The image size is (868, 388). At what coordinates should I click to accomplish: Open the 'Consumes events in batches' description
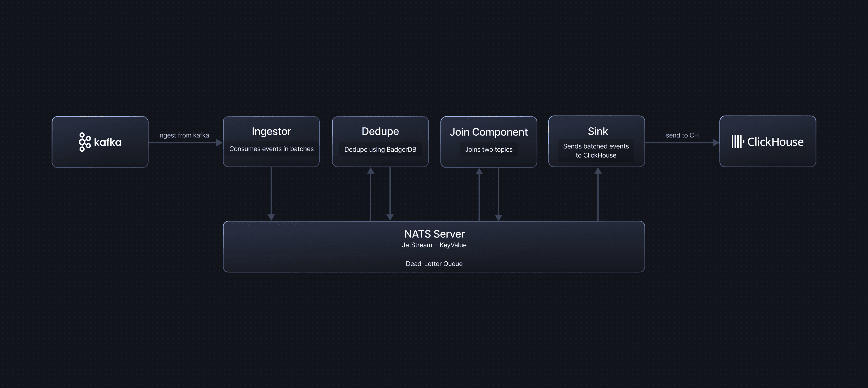pyautogui.click(x=271, y=148)
